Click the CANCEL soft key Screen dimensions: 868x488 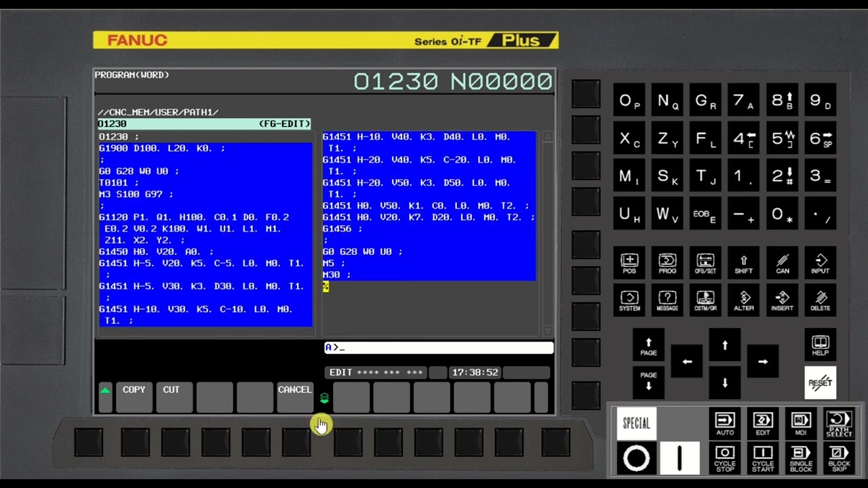point(294,397)
